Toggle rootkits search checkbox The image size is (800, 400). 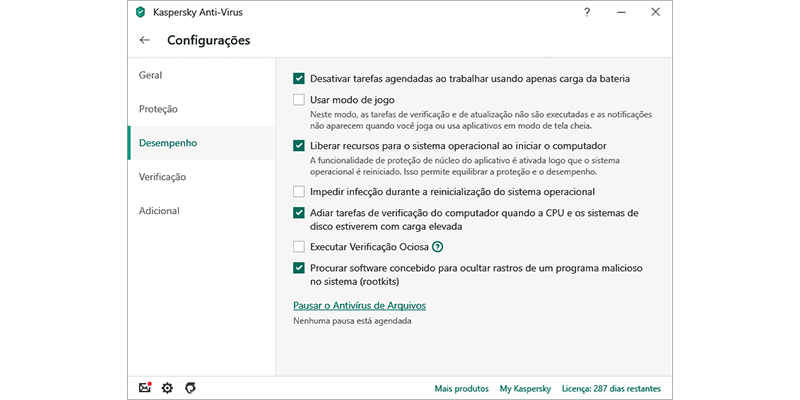click(x=299, y=268)
